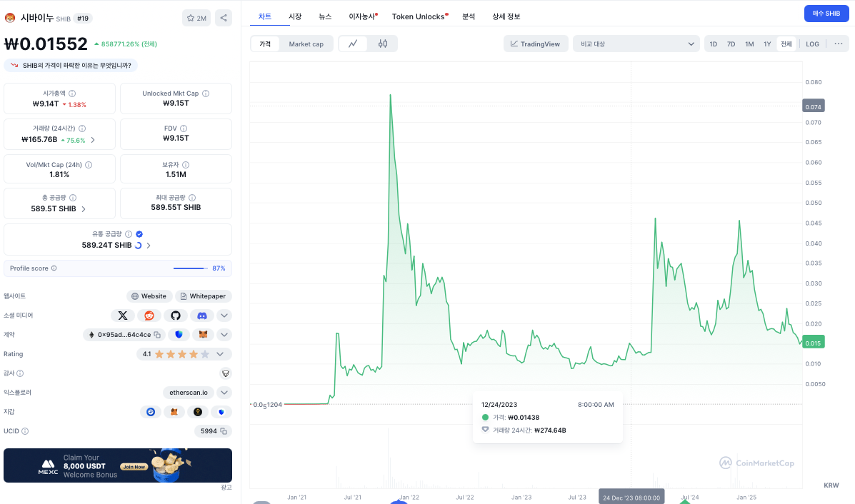Open the 이자농사 tab
Screen dimensions: 855x504
tap(363, 16)
